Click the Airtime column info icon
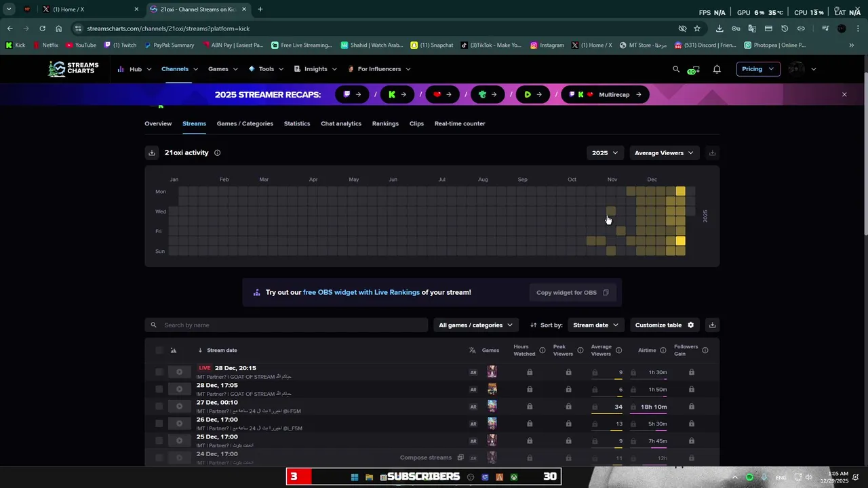Screen dimensions: 868x488 (x=663, y=350)
